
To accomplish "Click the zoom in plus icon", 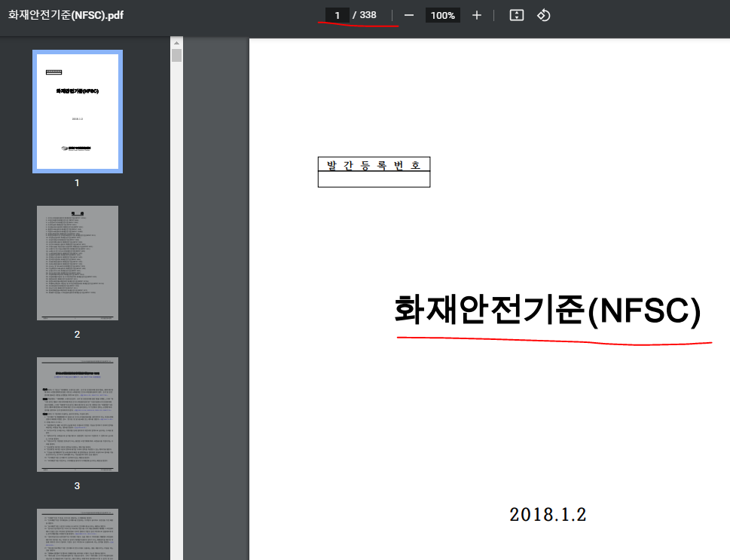I will pos(476,15).
